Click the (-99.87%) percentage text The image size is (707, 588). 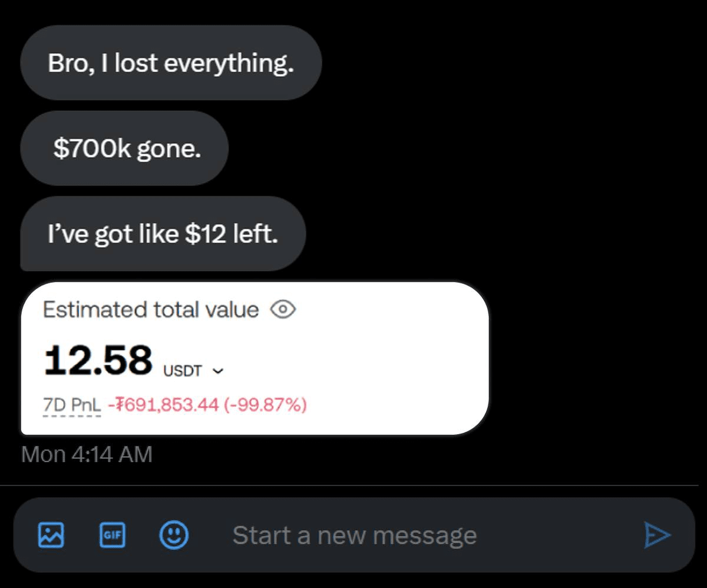click(265, 405)
